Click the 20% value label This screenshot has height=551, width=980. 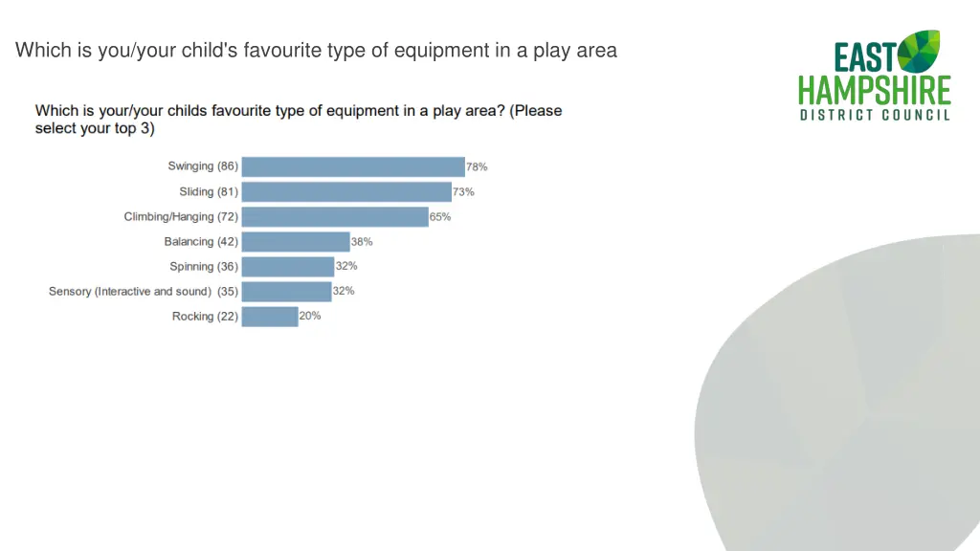310,316
